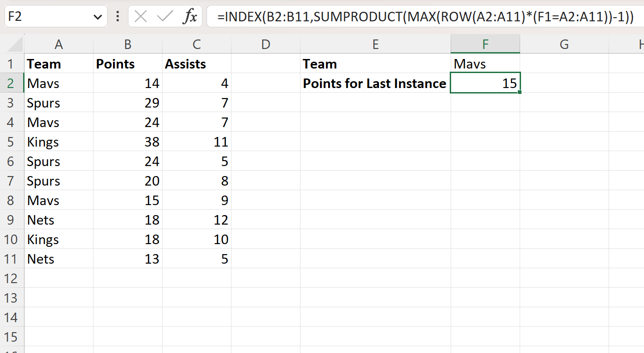This screenshot has height=353, width=644.
Task: Click cell A2 containing Mavs
Action: (x=59, y=83)
